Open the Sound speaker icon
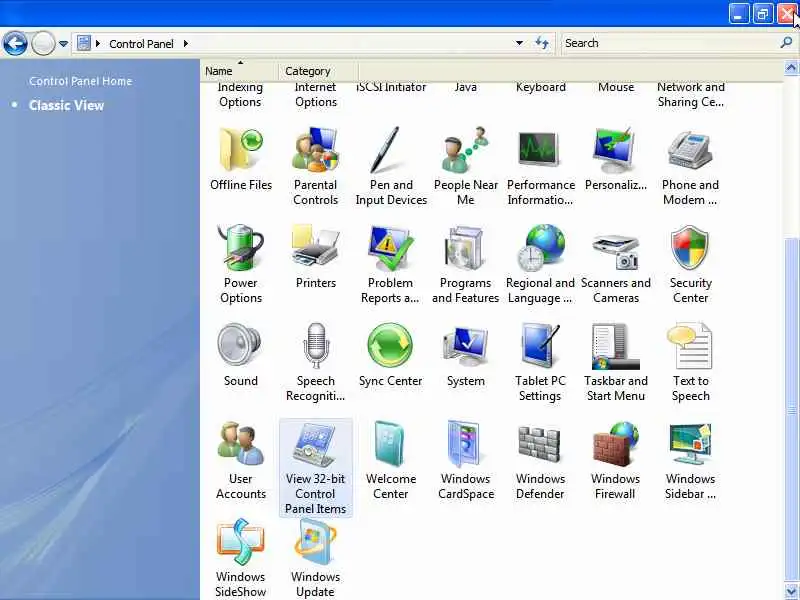The width and height of the screenshot is (800, 600). point(240,345)
